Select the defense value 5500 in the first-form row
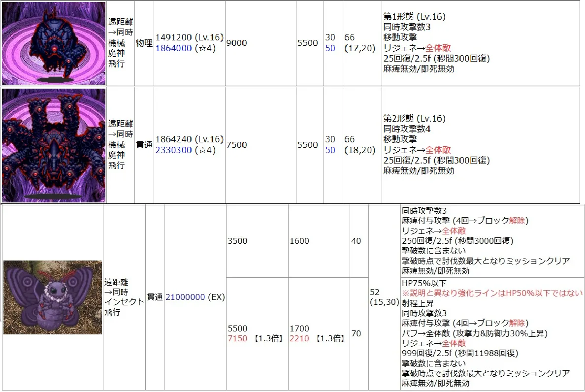Viewport: 585px width, 392px height. click(x=308, y=43)
